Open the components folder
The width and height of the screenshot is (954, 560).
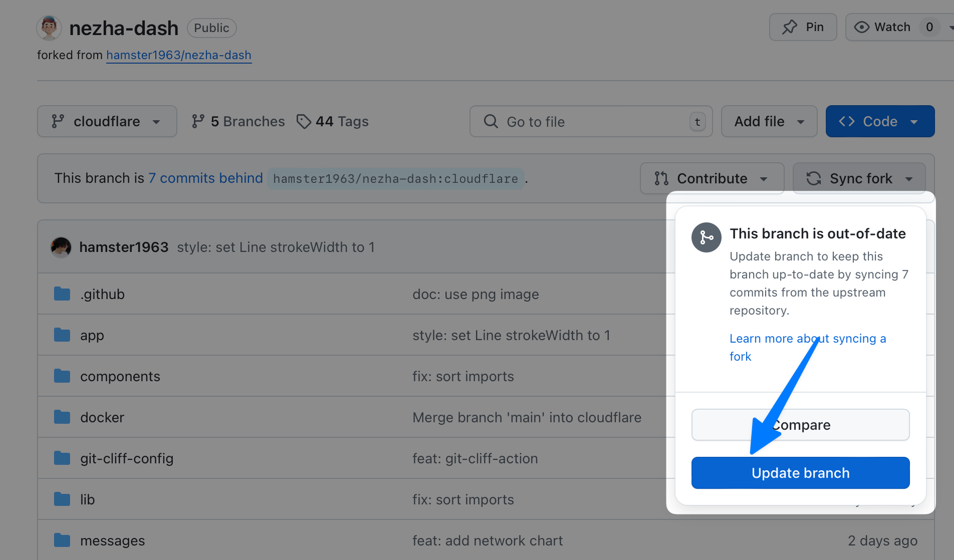[x=120, y=376]
